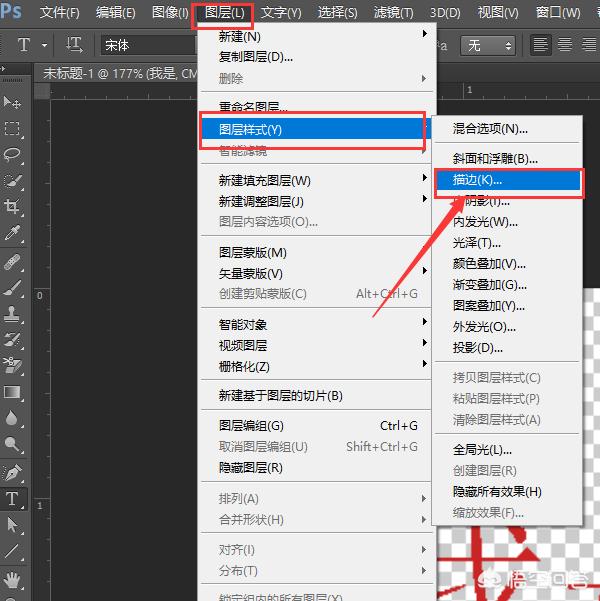Left align text

[x=541, y=45]
